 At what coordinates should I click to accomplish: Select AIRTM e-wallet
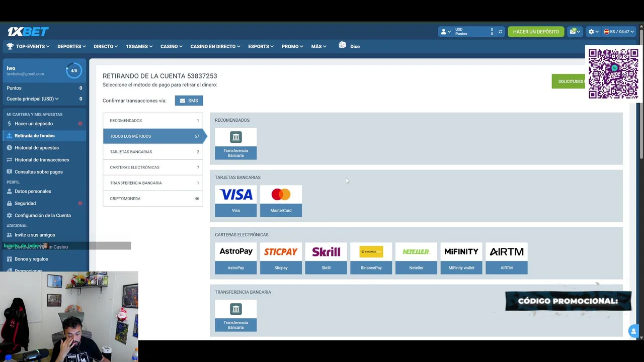coord(507,258)
